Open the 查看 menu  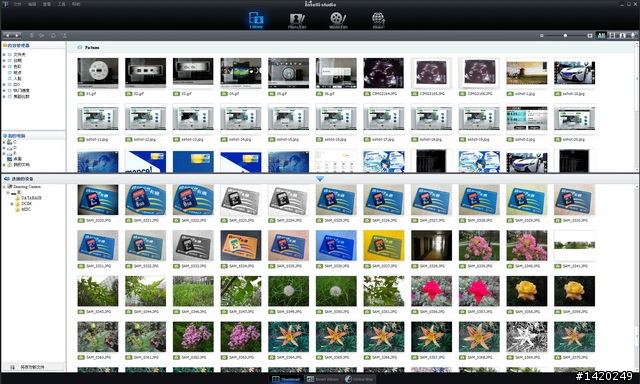[47, 4]
